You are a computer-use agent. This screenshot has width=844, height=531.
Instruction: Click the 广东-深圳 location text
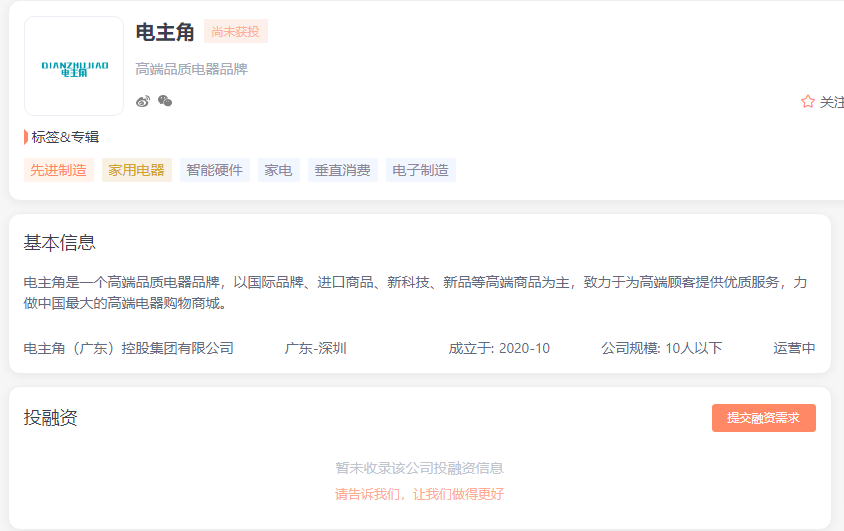point(315,348)
